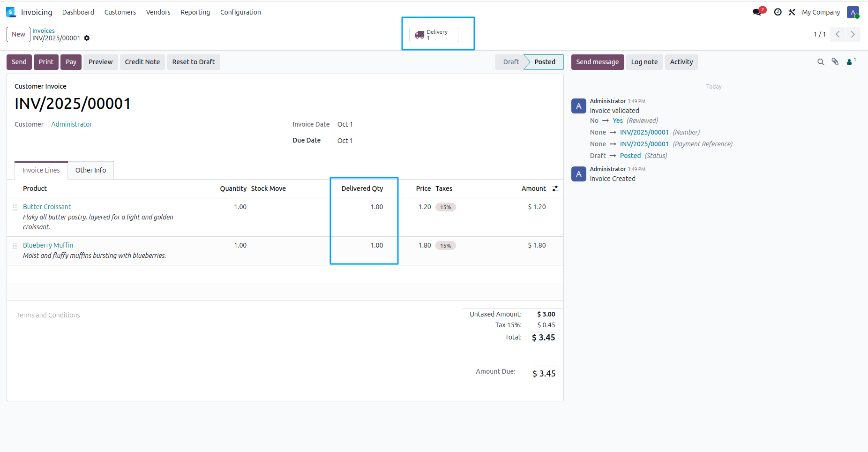This screenshot has width=868, height=452.
Task: Click the Quantity column header
Action: [233, 188]
